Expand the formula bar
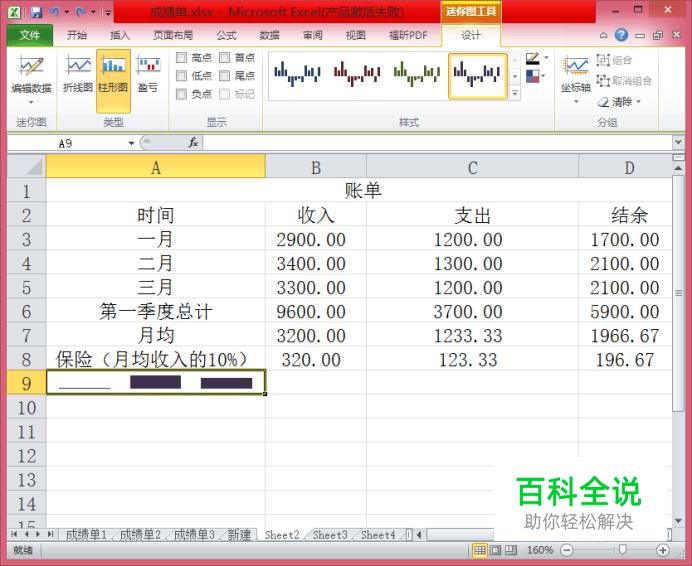Viewport: 692px width, 566px height. click(678, 142)
